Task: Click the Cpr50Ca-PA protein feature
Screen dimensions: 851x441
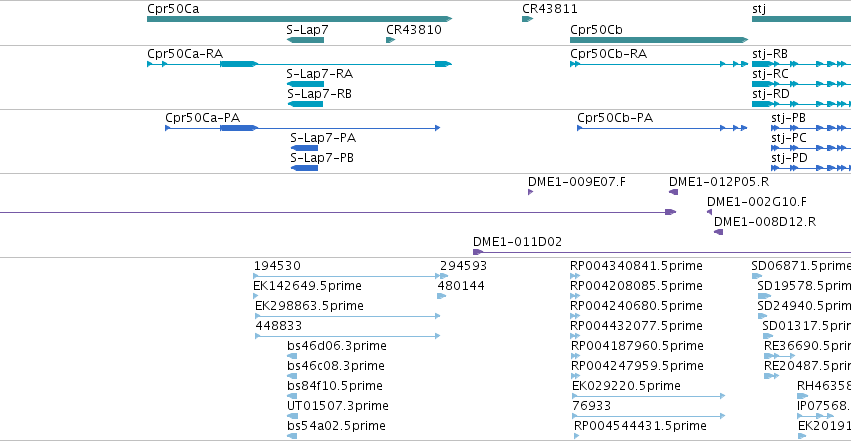Action: (302, 128)
